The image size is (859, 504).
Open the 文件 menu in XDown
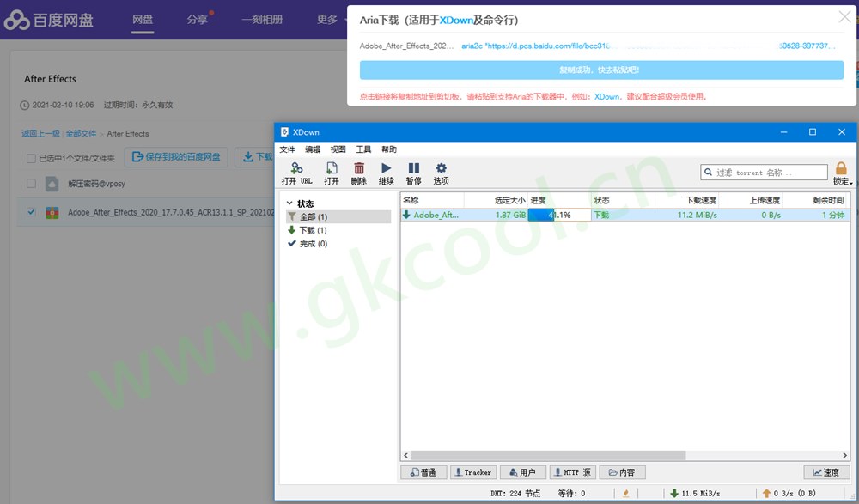click(287, 149)
